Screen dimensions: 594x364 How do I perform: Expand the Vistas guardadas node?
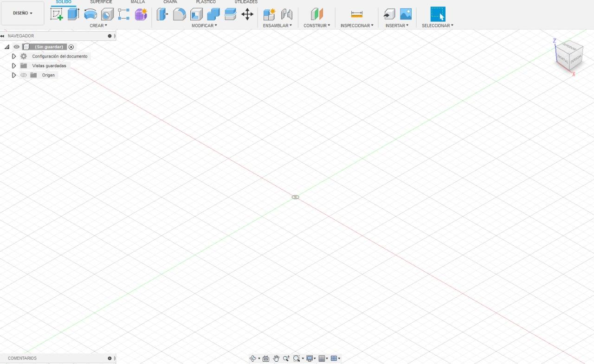pos(14,65)
